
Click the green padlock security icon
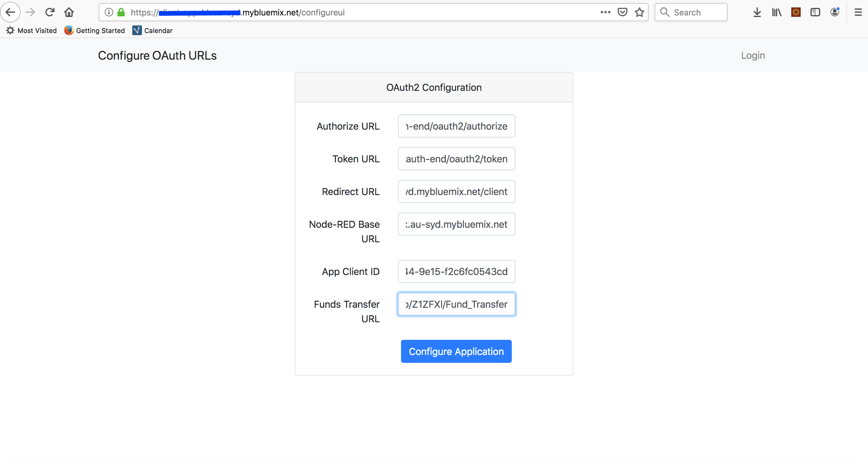click(121, 12)
